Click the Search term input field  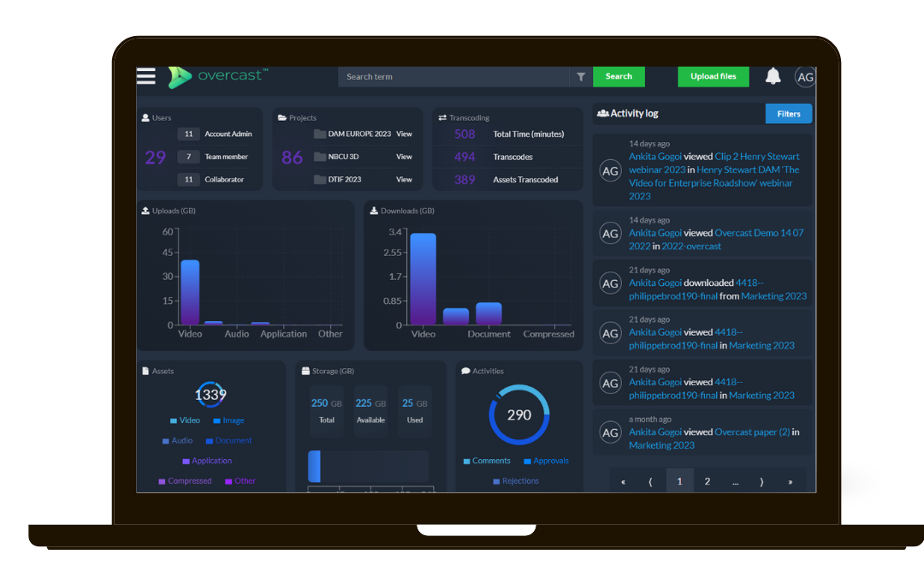[453, 77]
